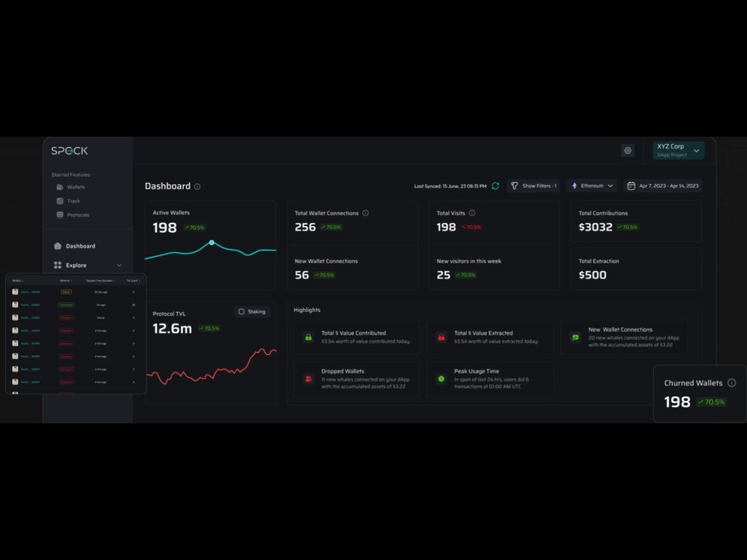Click the calendar icon

point(631,186)
